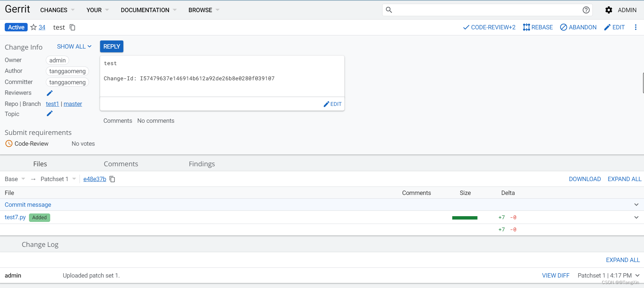Open the Base patchset dropdown

coord(15,179)
